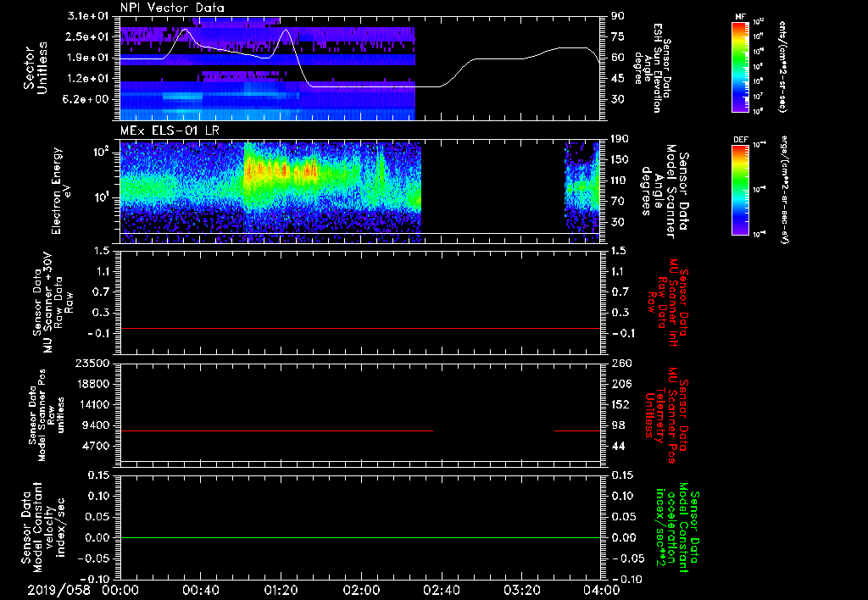The image size is (868, 600).
Task: Click the "2.5e+01" sector tick value
Action: tap(88, 36)
